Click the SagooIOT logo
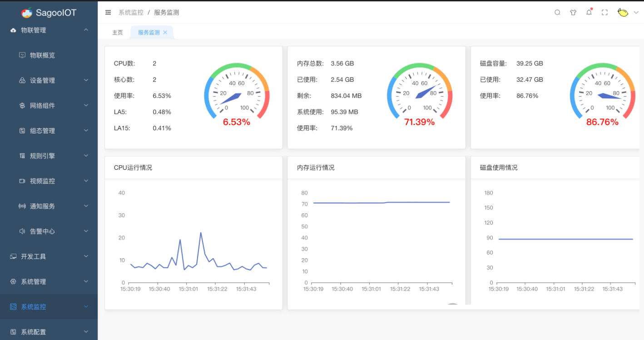 click(49, 13)
